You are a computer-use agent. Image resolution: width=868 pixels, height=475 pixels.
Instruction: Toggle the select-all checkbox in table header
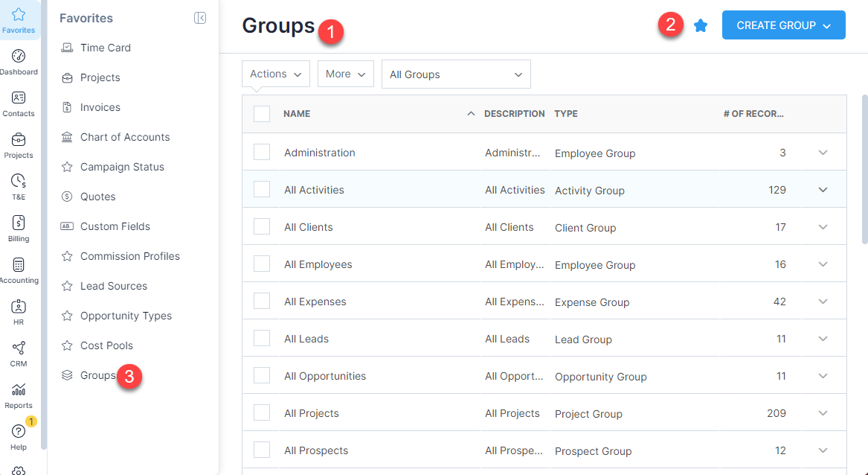[x=262, y=114]
